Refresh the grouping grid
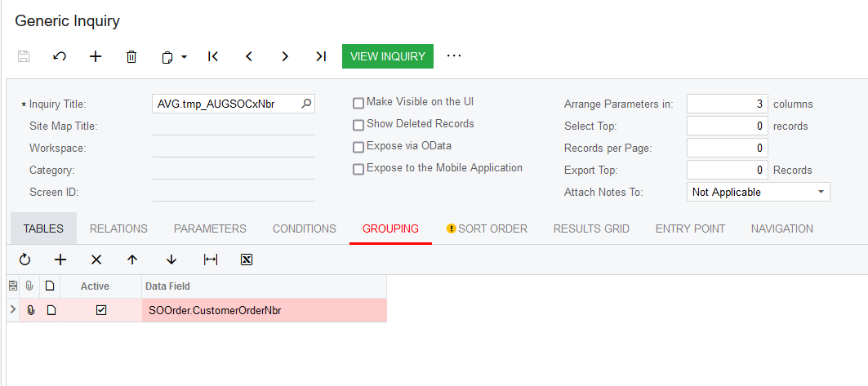 coord(24,260)
